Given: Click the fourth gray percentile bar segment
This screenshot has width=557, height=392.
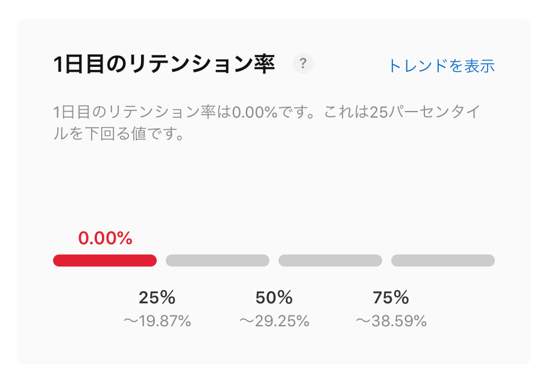Looking at the screenshot, I should [x=443, y=261].
